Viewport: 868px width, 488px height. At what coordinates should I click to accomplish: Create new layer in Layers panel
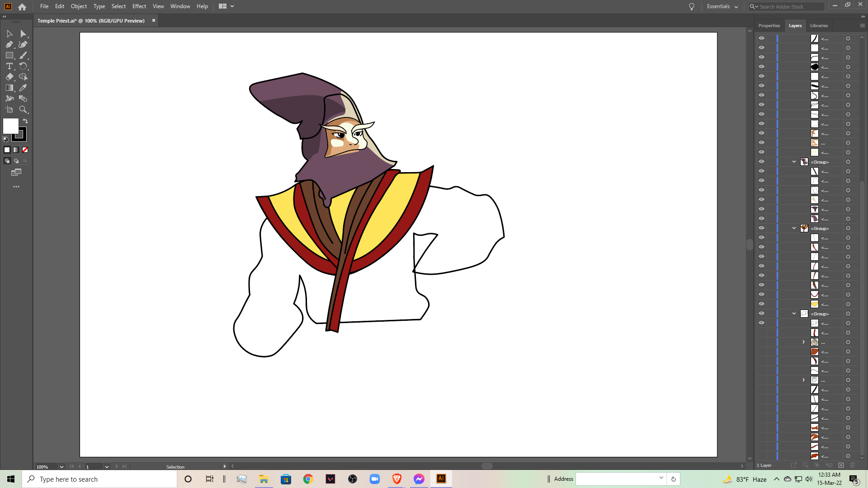[841, 465]
